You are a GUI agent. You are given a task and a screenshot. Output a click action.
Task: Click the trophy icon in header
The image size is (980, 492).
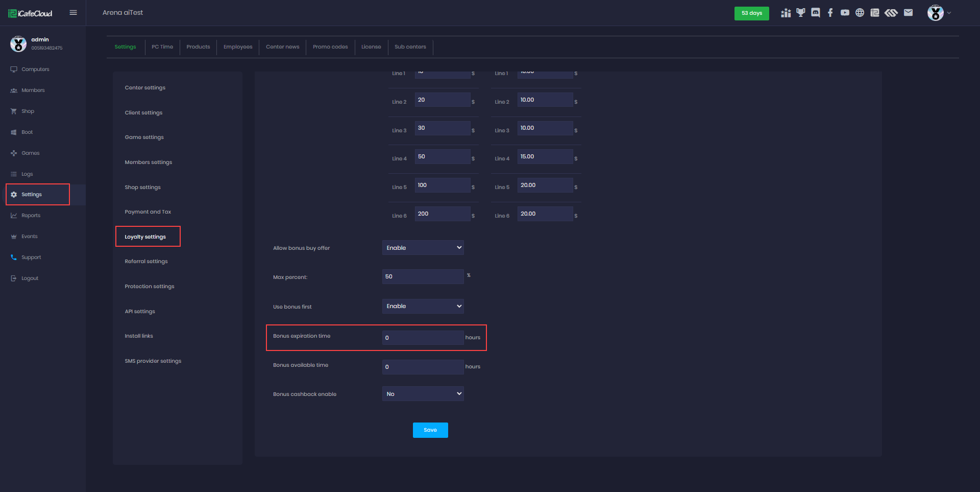800,13
